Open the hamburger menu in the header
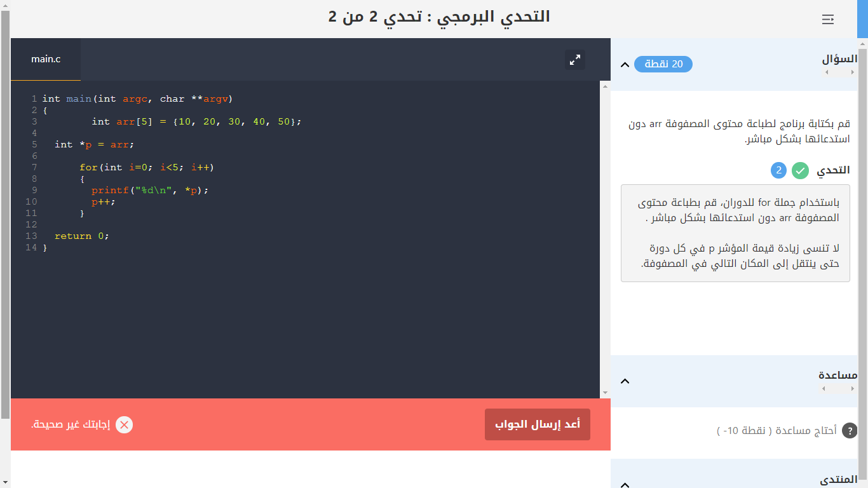This screenshot has height=488, width=868. click(x=827, y=20)
